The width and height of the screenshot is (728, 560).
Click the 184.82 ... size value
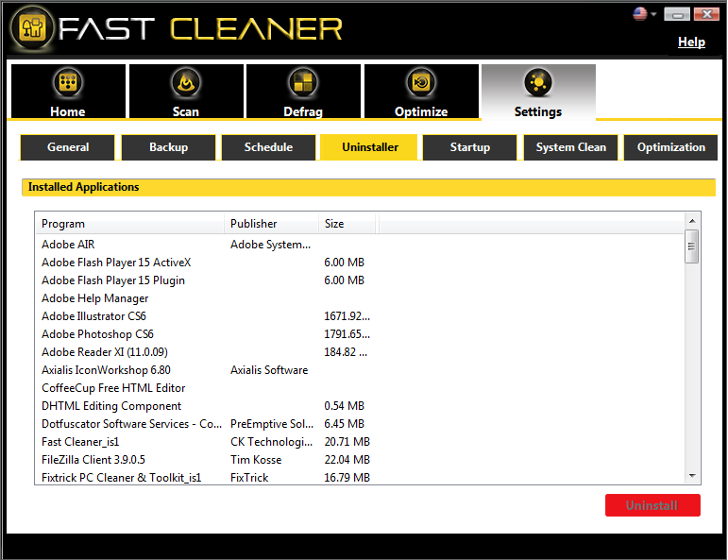(x=346, y=352)
